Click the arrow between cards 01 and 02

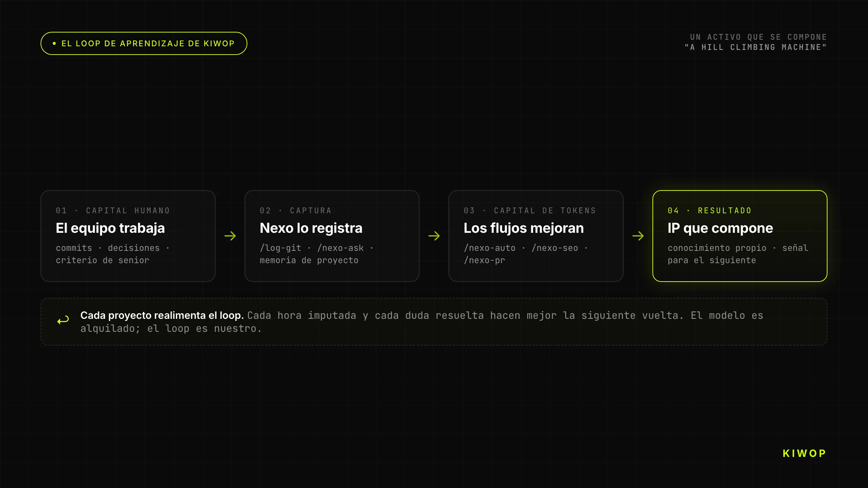pyautogui.click(x=230, y=236)
